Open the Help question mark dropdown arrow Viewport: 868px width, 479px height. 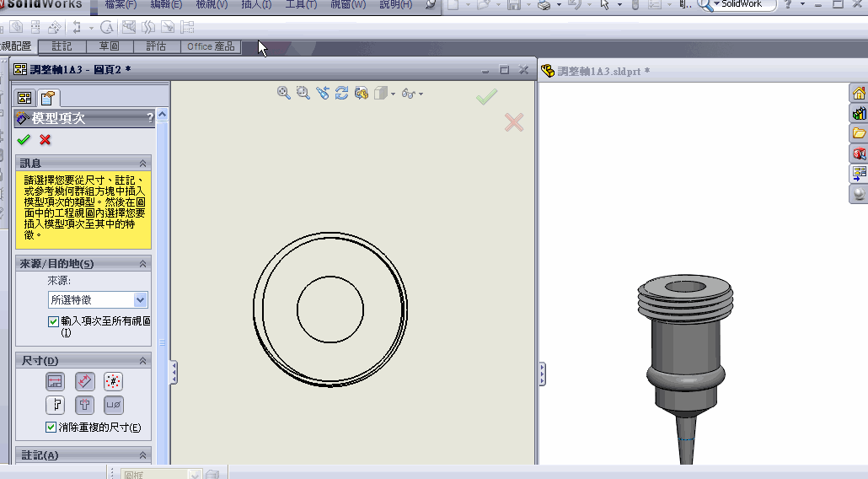(x=802, y=4)
